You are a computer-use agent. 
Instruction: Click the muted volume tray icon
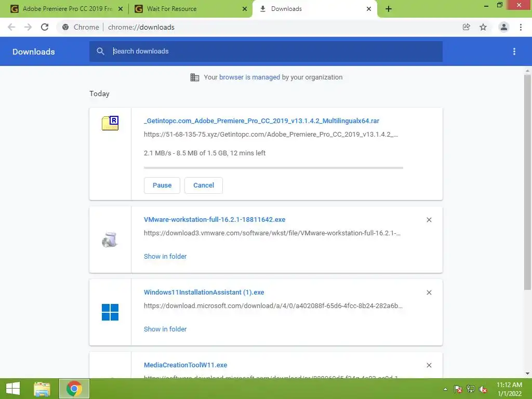(483, 389)
